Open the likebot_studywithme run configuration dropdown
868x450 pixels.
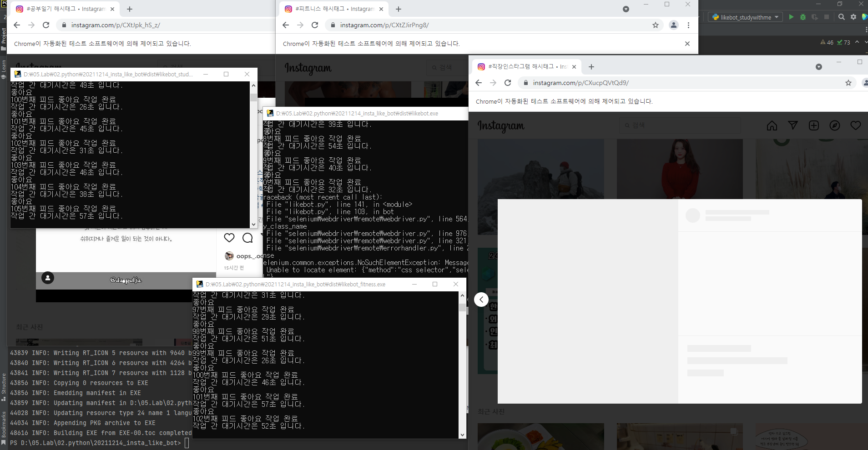point(745,17)
